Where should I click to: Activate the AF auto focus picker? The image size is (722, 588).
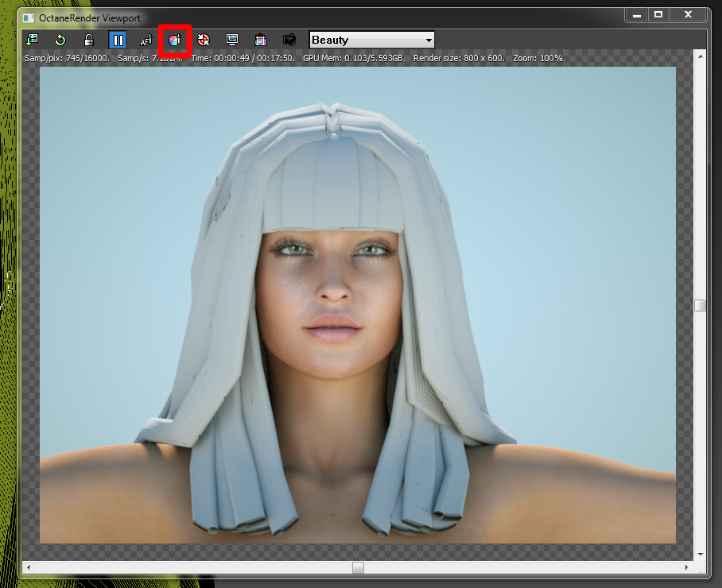[x=146, y=40]
